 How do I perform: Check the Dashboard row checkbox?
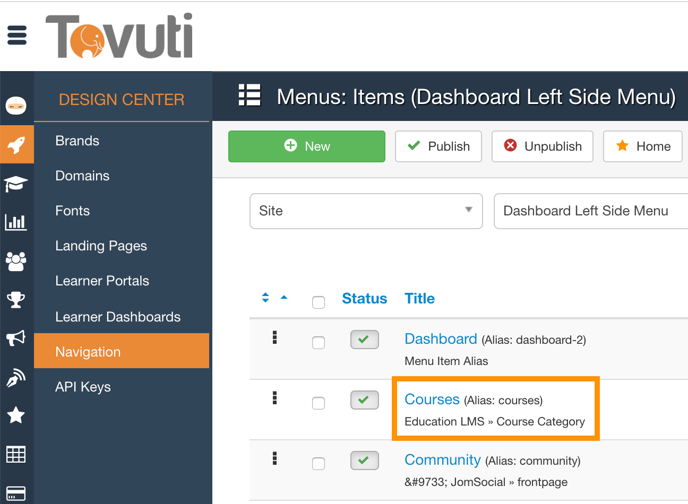pos(318,343)
